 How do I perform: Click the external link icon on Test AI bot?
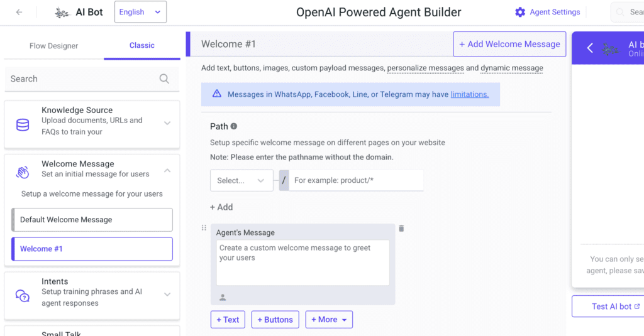637,306
